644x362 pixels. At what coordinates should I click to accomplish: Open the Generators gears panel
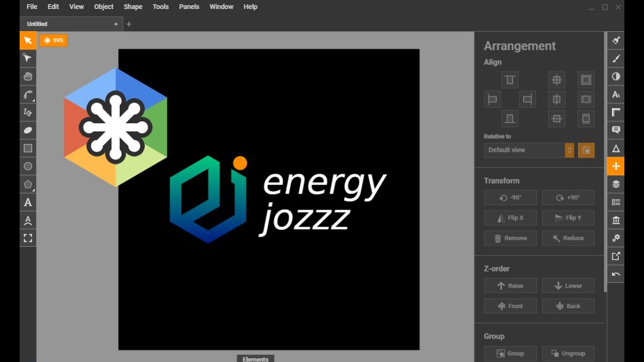pyautogui.click(x=616, y=238)
